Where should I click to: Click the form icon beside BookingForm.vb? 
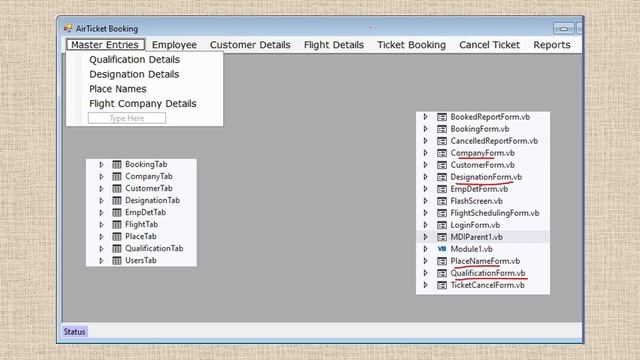point(442,129)
